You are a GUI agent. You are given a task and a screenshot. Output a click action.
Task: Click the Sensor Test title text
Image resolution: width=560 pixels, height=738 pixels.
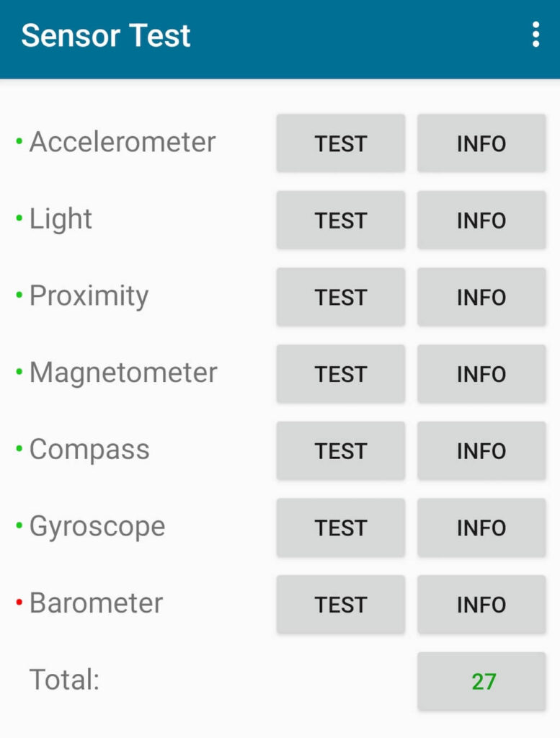[x=107, y=35]
